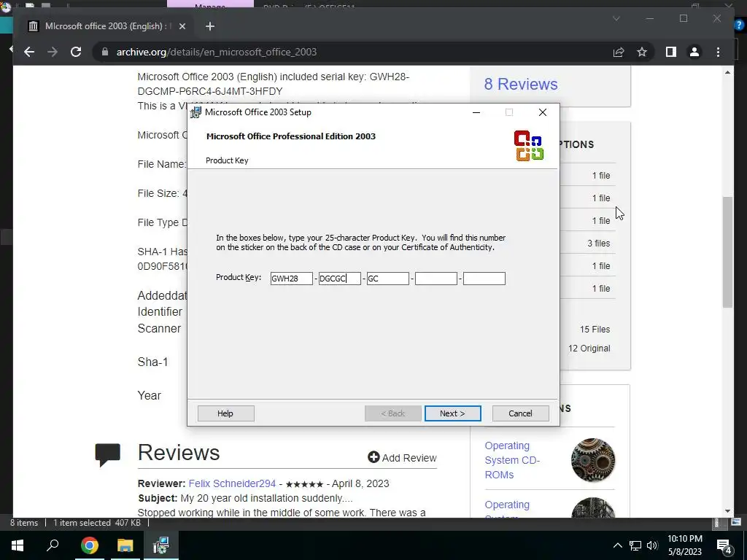Click the empty fourth Product Key box
This screenshot has height=560, width=747.
436,279
